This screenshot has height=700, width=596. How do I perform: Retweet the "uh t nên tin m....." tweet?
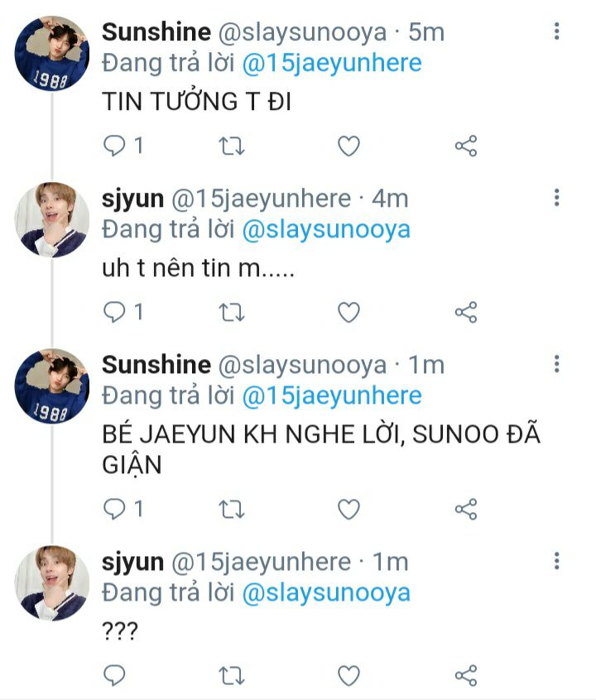[232, 312]
